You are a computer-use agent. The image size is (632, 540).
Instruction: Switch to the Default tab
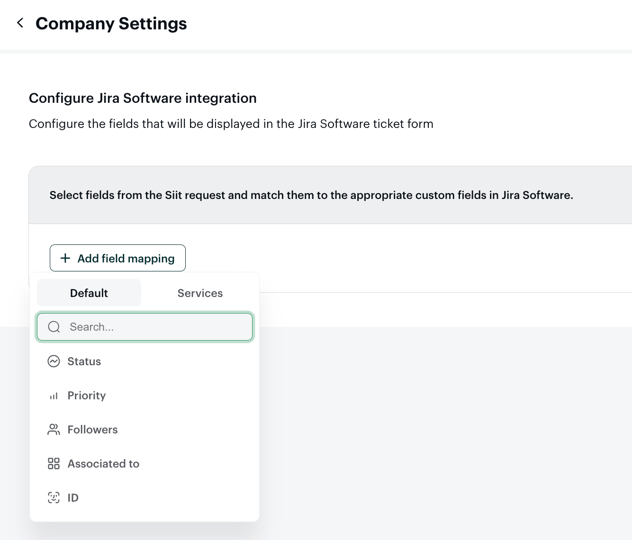point(89,293)
